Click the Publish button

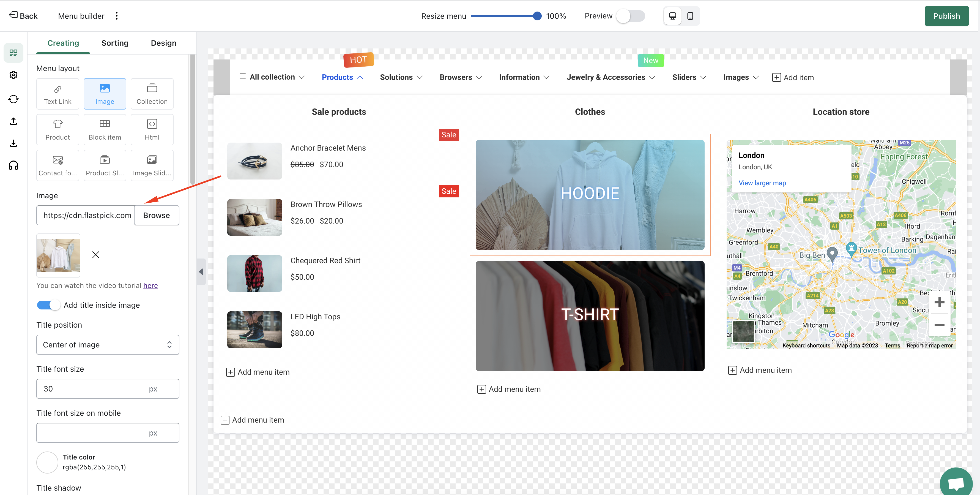946,16
